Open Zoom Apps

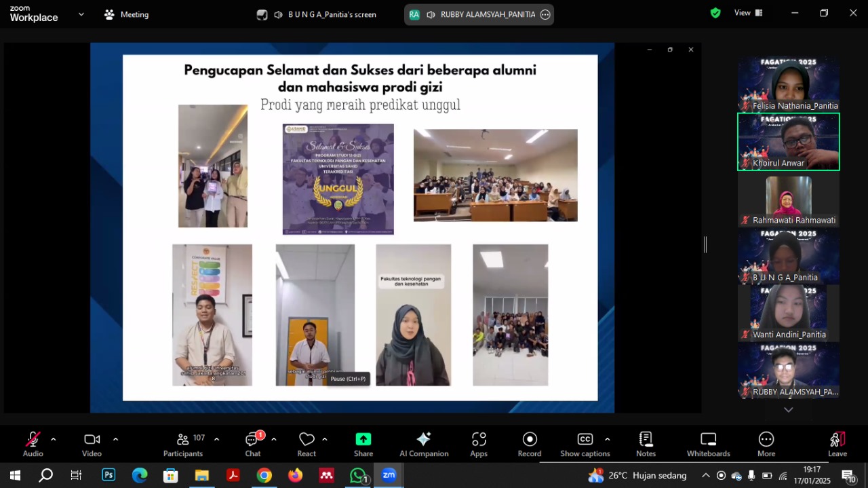click(x=479, y=445)
